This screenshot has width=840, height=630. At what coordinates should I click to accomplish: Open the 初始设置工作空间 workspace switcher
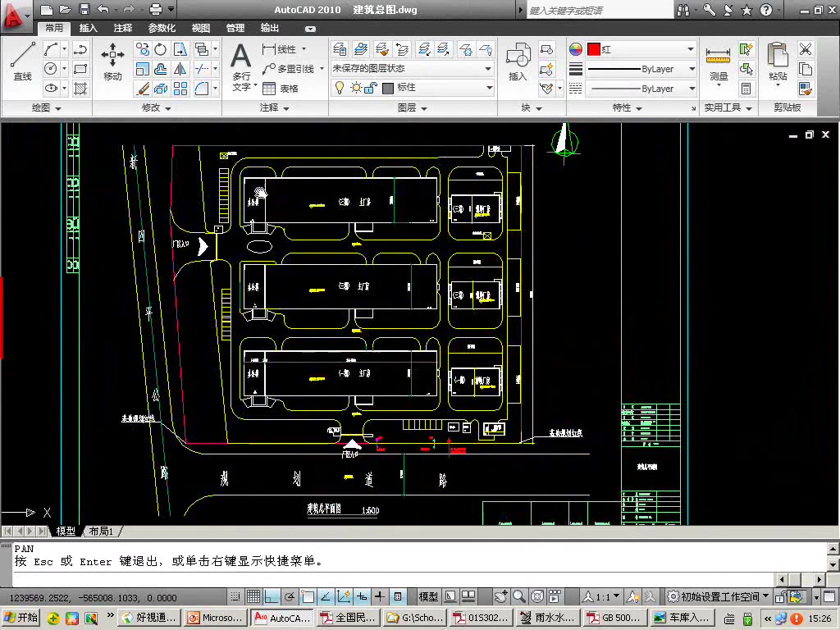point(718,596)
